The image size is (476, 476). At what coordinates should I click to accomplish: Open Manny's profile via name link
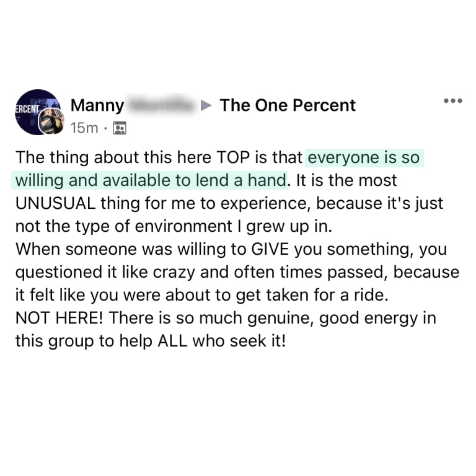pyautogui.click(x=97, y=105)
